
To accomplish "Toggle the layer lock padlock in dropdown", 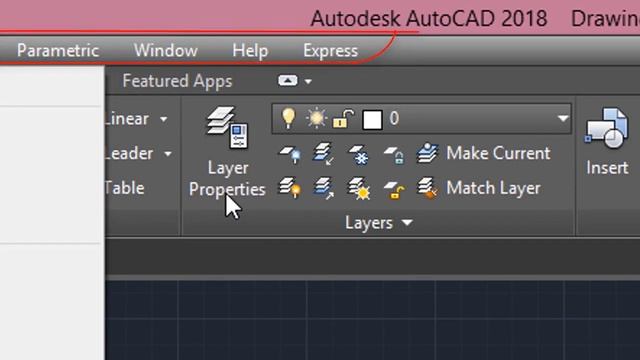I will 343,119.
